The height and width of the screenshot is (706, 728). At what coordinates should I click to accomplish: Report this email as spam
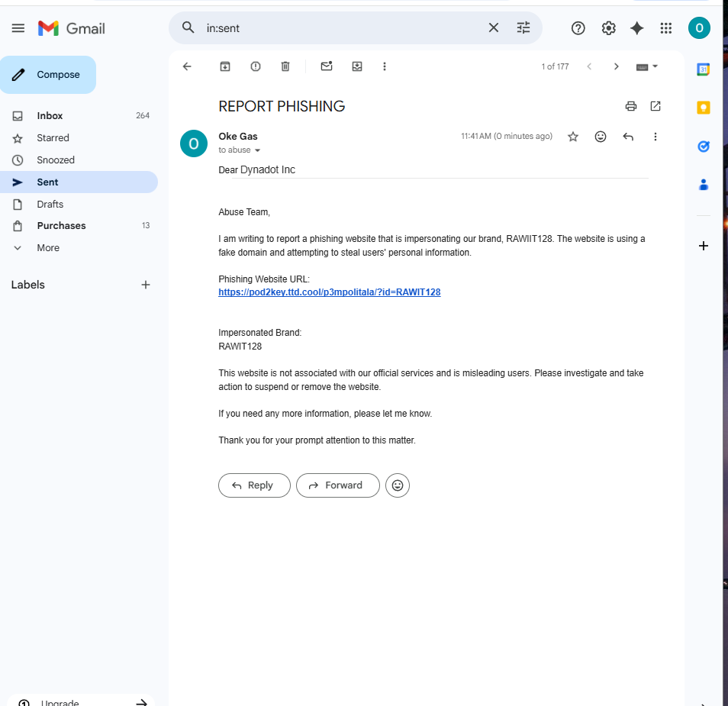(x=256, y=66)
